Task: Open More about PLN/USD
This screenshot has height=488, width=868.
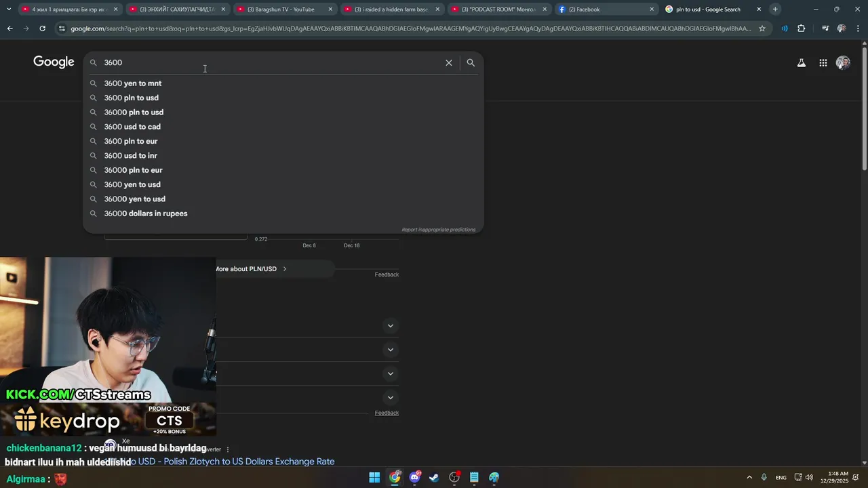Action: 250,269
